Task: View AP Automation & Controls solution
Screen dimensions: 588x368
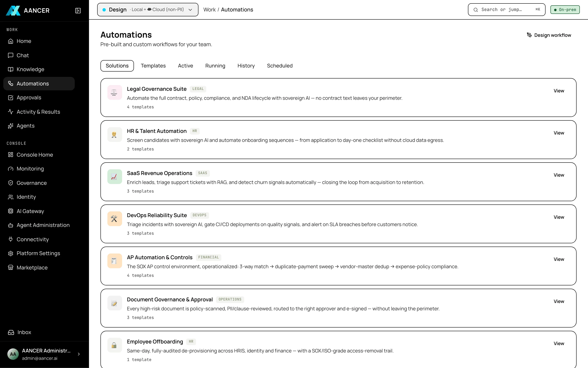Action: pos(559,259)
